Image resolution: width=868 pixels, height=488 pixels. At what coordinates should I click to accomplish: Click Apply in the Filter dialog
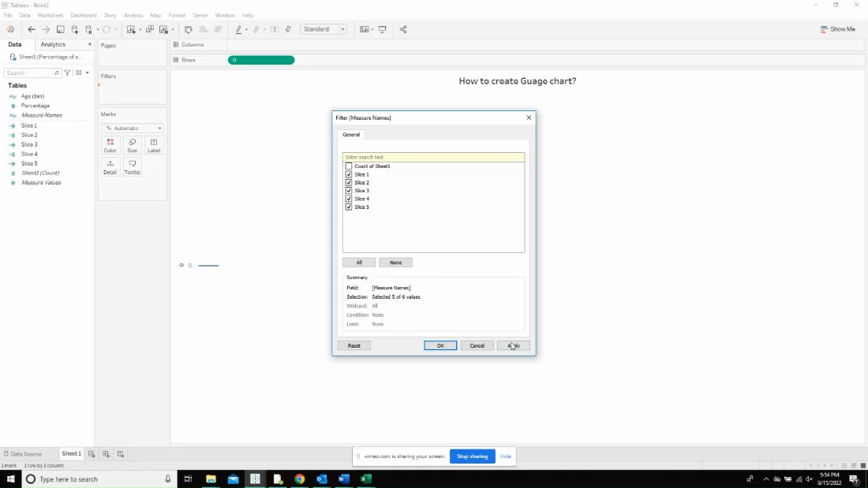click(x=513, y=345)
